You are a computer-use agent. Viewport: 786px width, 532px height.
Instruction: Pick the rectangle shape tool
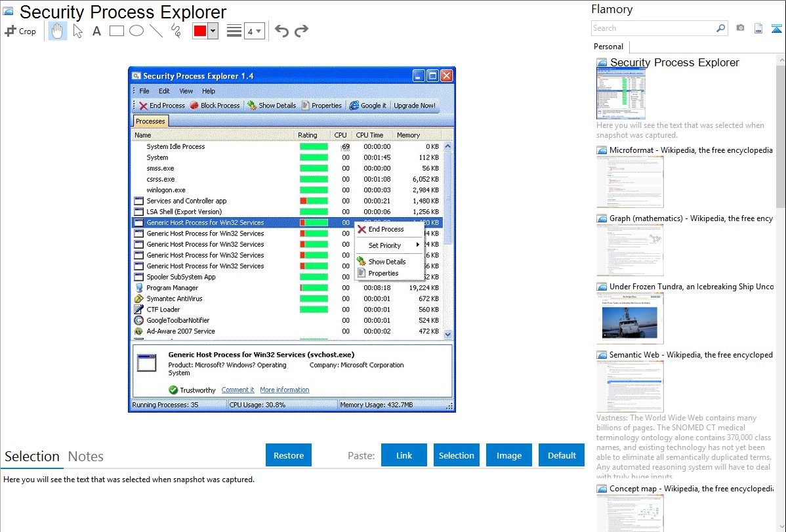click(x=116, y=31)
